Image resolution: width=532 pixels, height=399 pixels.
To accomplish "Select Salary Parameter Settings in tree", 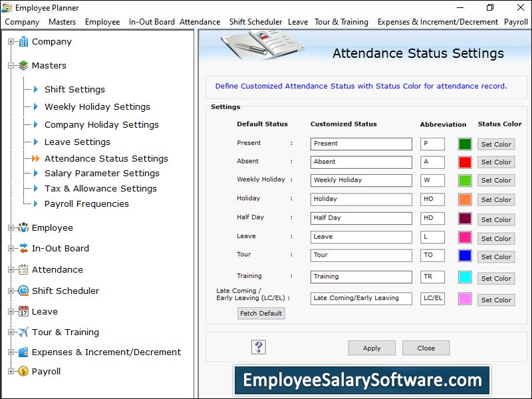I will [102, 174].
